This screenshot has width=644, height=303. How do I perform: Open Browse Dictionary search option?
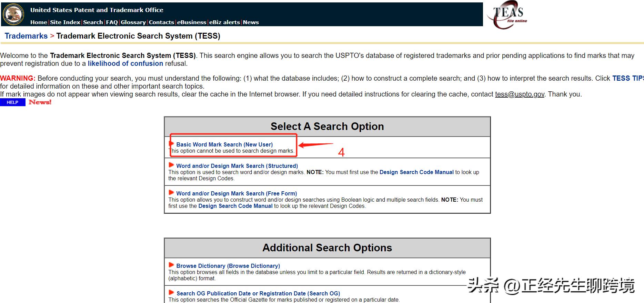(x=228, y=266)
